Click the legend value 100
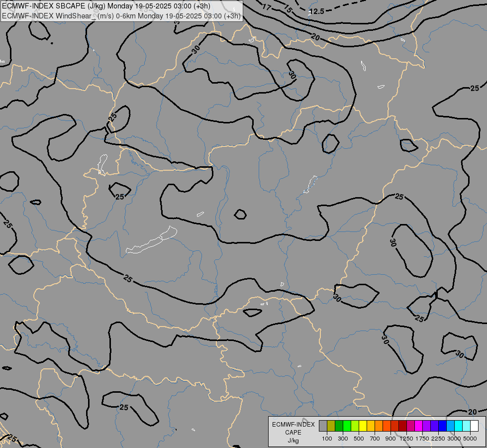Viewport: 487px width, 448px height. (327, 439)
